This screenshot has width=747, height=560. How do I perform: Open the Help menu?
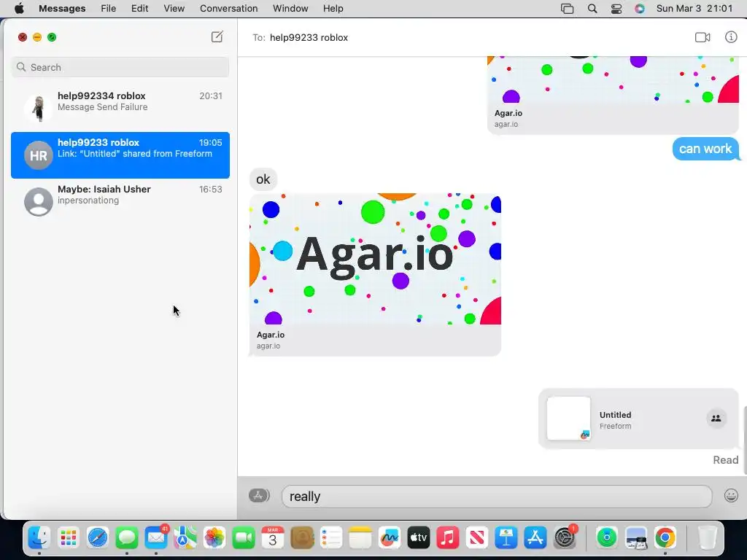tap(333, 9)
